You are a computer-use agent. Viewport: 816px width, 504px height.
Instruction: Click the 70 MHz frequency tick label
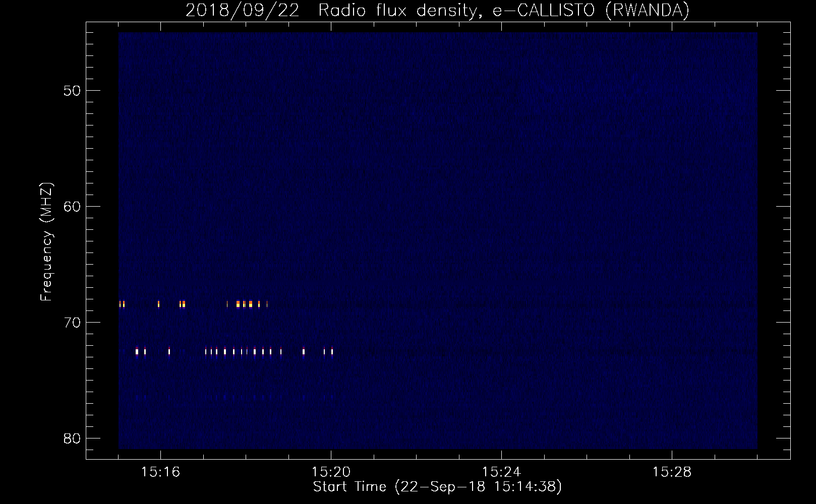[x=72, y=323]
